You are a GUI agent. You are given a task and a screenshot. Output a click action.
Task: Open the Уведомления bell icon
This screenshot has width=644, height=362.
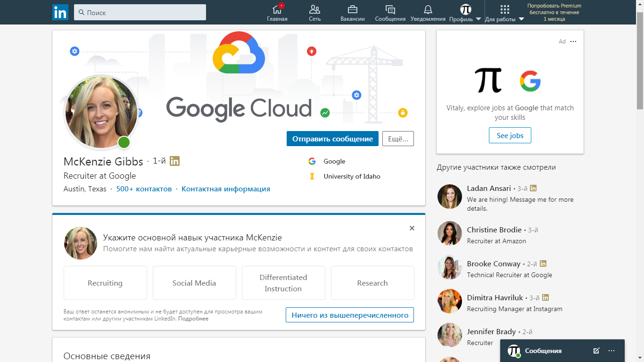[428, 9]
